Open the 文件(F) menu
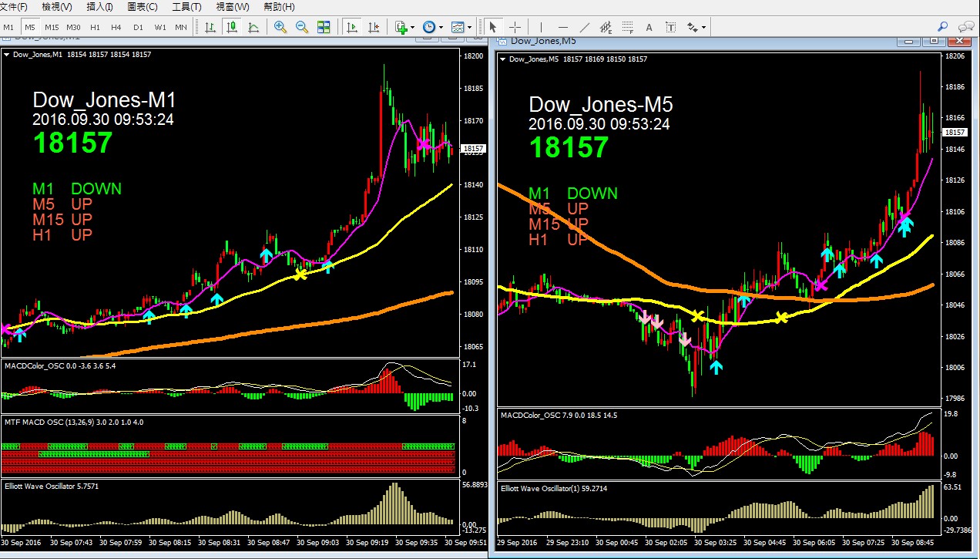 click(x=14, y=7)
